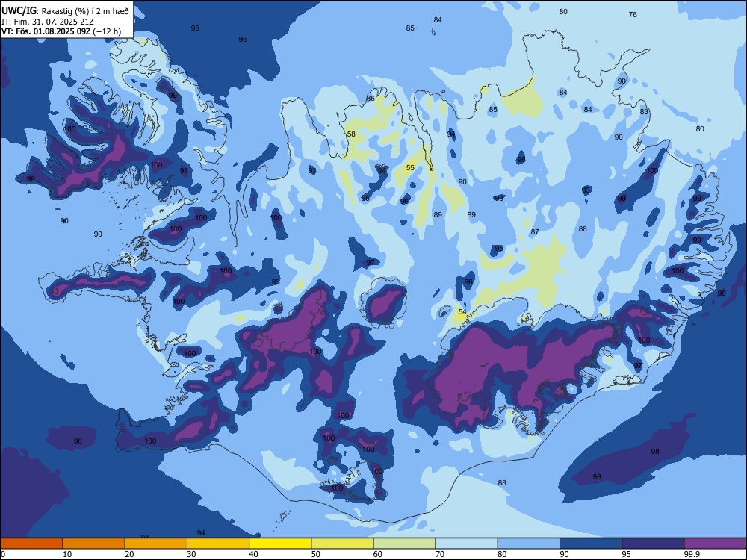747x560 pixels.
Task: Click the legend scale label '70'
Action: click(x=440, y=554)
